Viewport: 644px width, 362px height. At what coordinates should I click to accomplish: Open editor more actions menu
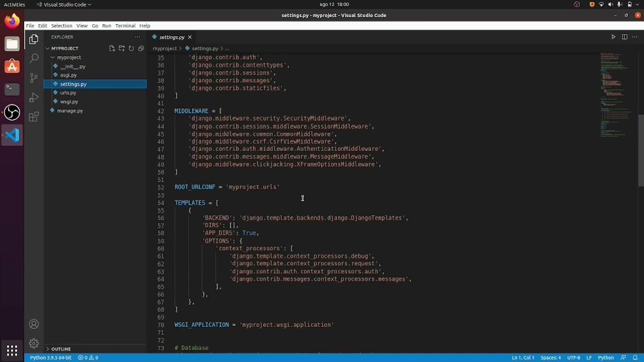tap(634, 37)
